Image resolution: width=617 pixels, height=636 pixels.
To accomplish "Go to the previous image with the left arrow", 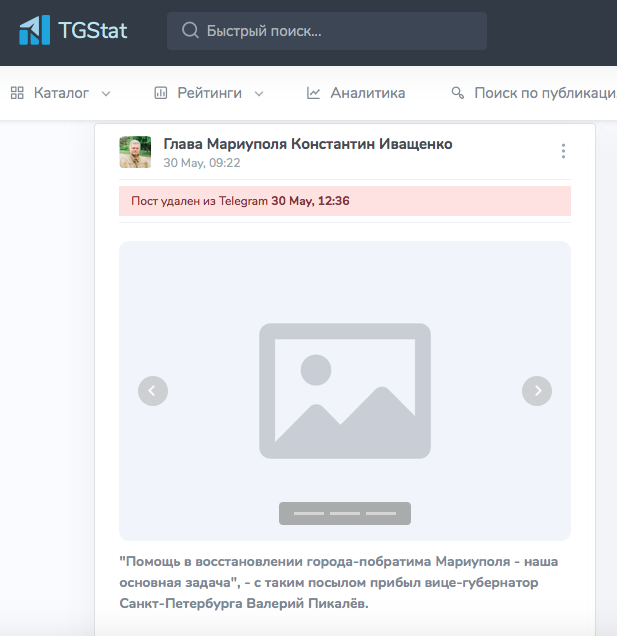I will [x=152, y=391].
